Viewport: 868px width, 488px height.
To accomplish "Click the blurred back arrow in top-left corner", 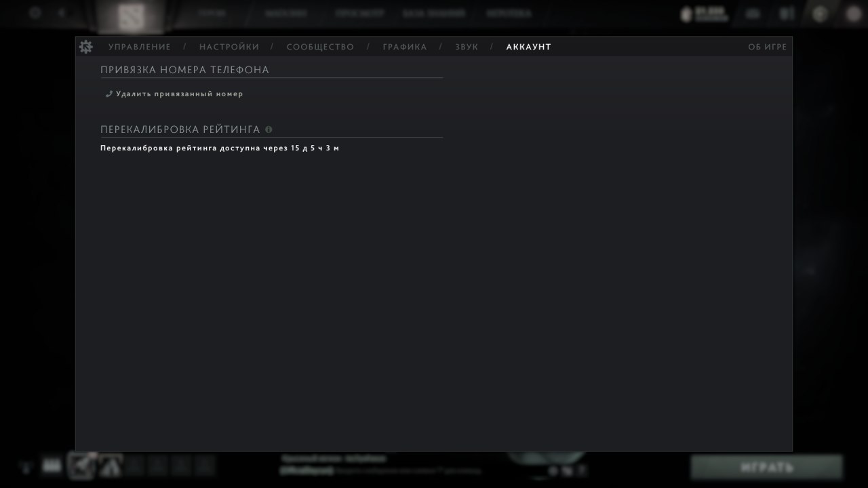I will pyautogui.click(x=62, y=12).
